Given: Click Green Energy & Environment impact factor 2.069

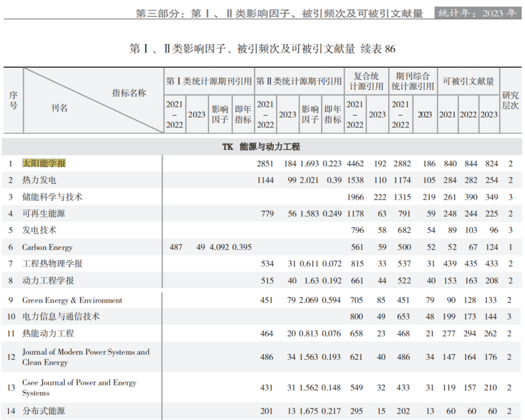Looking at the screenshot, I should tap(308, 300).
